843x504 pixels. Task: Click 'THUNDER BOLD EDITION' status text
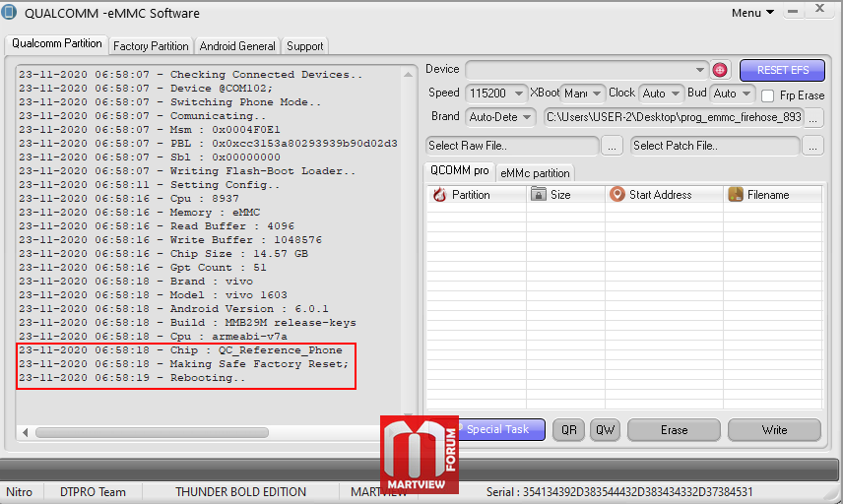click(x=240, y=492)
